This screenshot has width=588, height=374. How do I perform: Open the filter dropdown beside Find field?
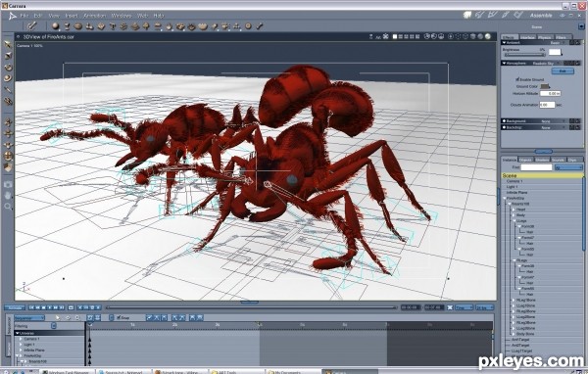click(568, 167)
